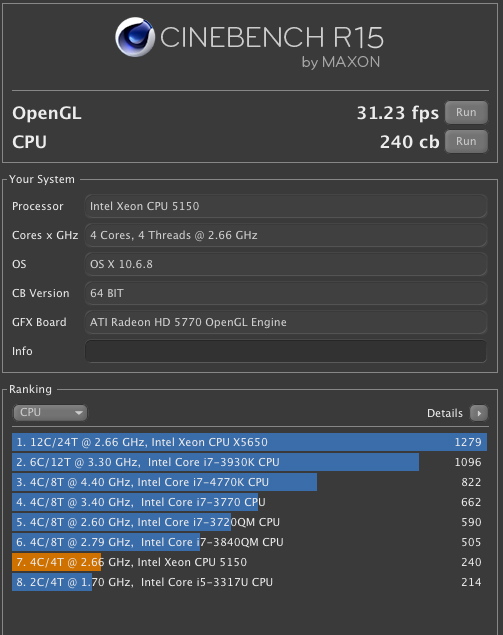Select the Core i7-4770K ranking entry
The width and height of the screenshot is (503, 635).
click(x=249, y=482)
